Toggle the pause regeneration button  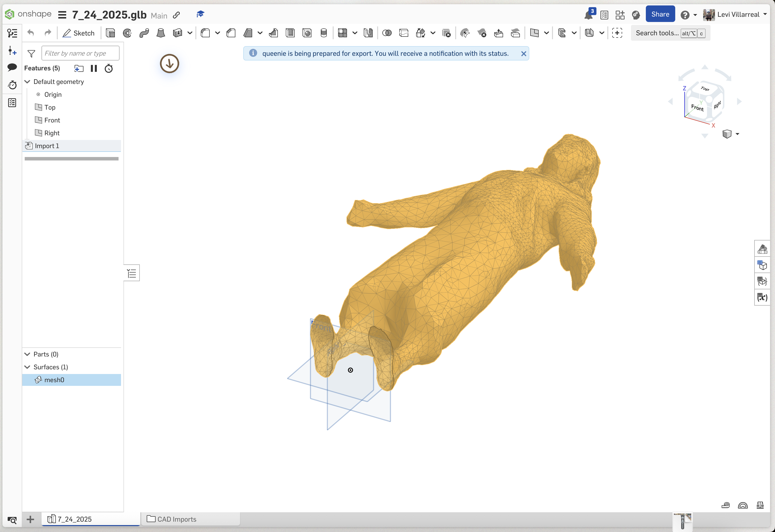click(94, 68)
